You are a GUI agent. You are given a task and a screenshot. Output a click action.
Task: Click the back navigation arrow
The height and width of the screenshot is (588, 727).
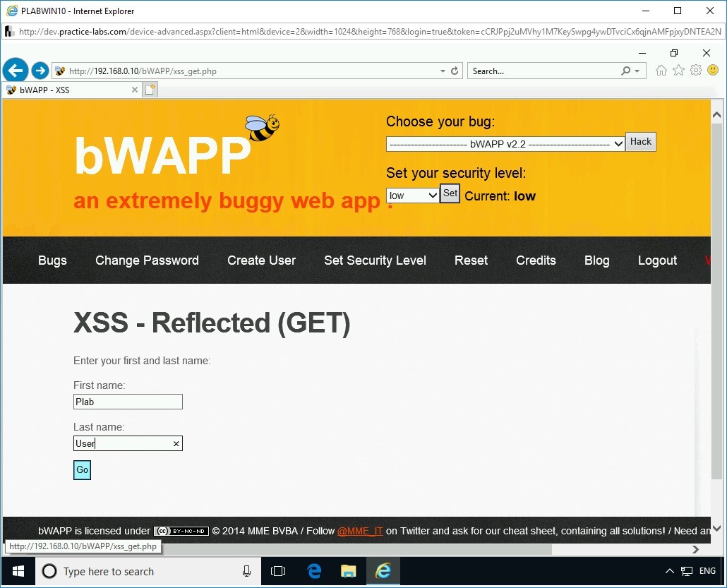pos(16,70)
